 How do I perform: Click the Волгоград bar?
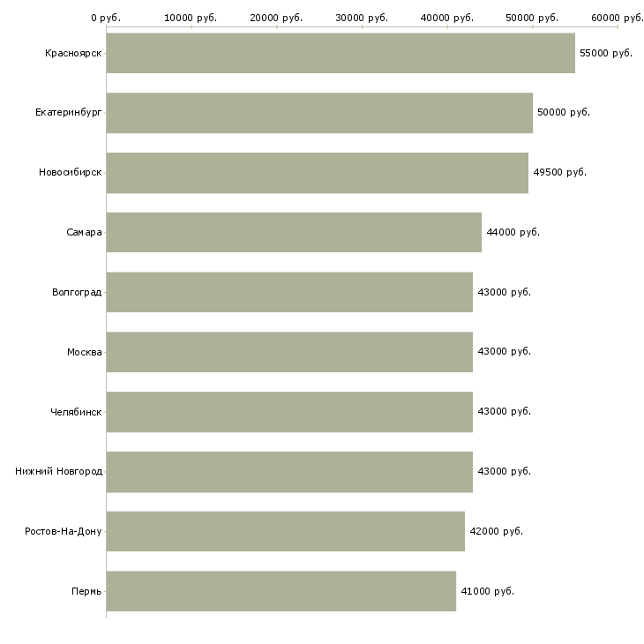289,292
